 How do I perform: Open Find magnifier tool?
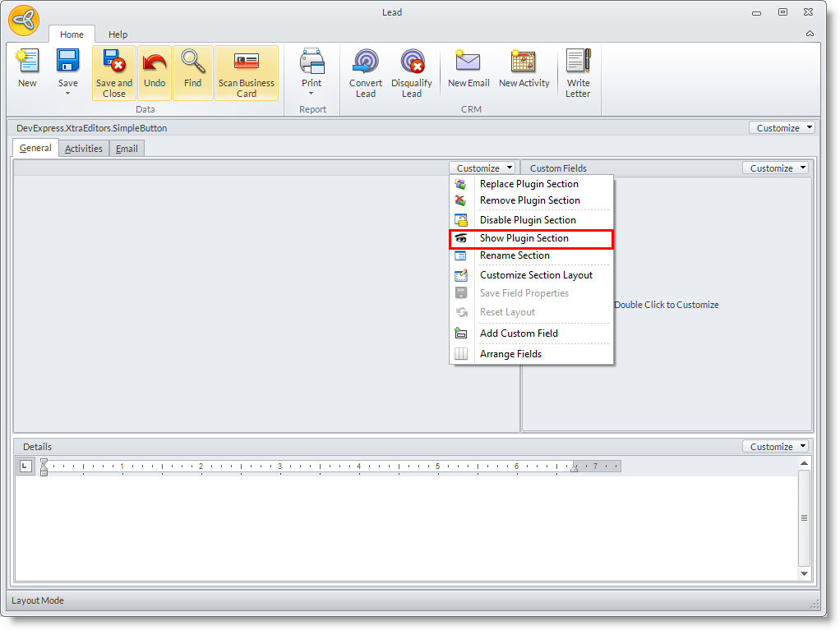pos(193,63)
